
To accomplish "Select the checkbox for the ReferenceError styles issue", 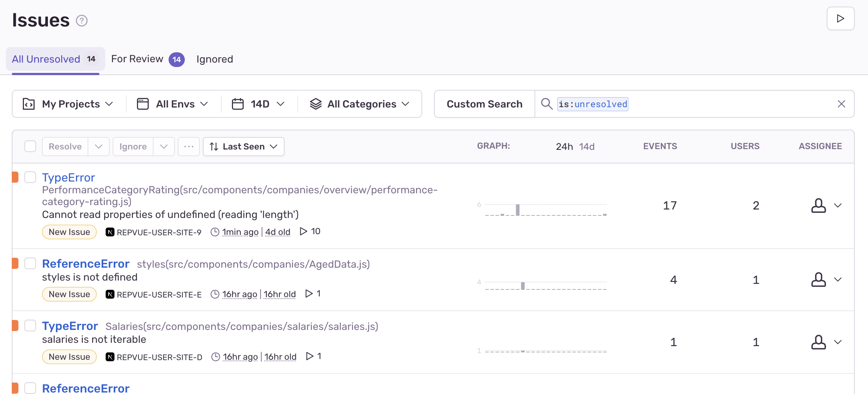I will 30,263.
